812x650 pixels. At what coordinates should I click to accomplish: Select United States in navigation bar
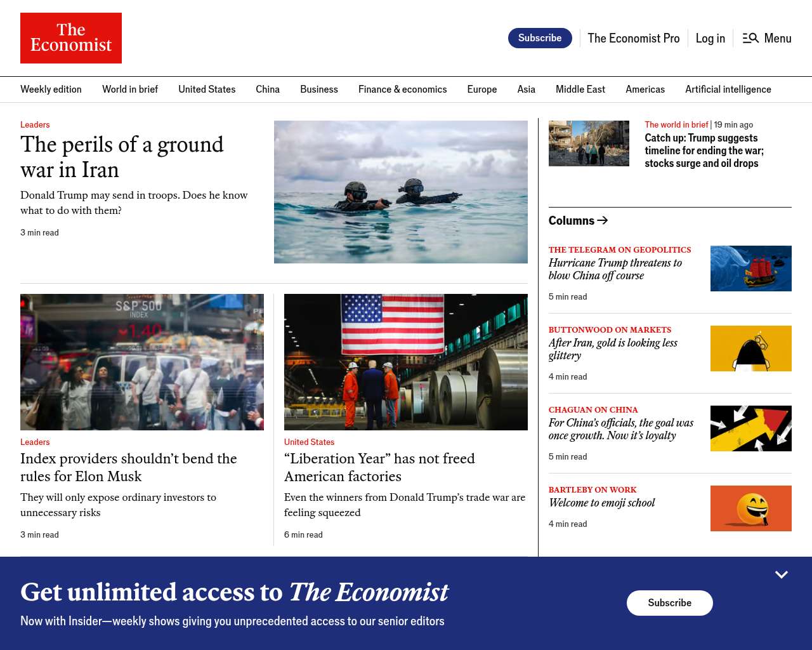coord(207,90)
